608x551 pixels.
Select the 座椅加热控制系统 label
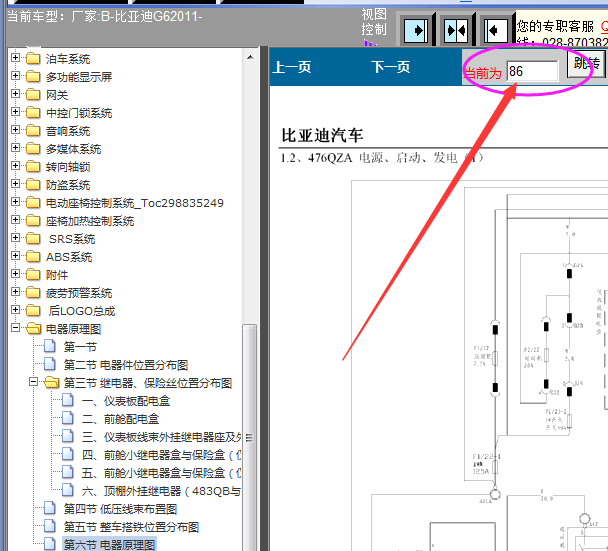click(90, 221)
